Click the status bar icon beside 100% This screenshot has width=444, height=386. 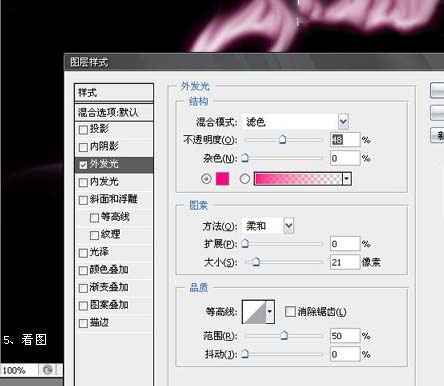(47, 370)
